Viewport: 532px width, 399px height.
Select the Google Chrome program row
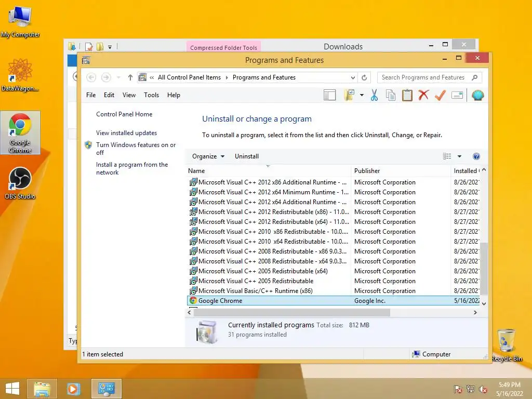tap(334, 301)
